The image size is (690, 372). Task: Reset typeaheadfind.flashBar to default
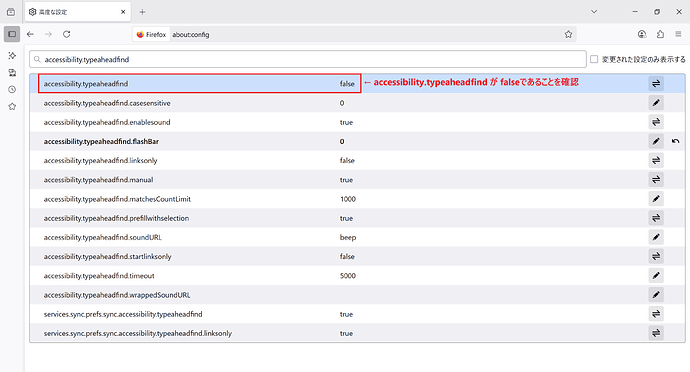pos(675,141)
